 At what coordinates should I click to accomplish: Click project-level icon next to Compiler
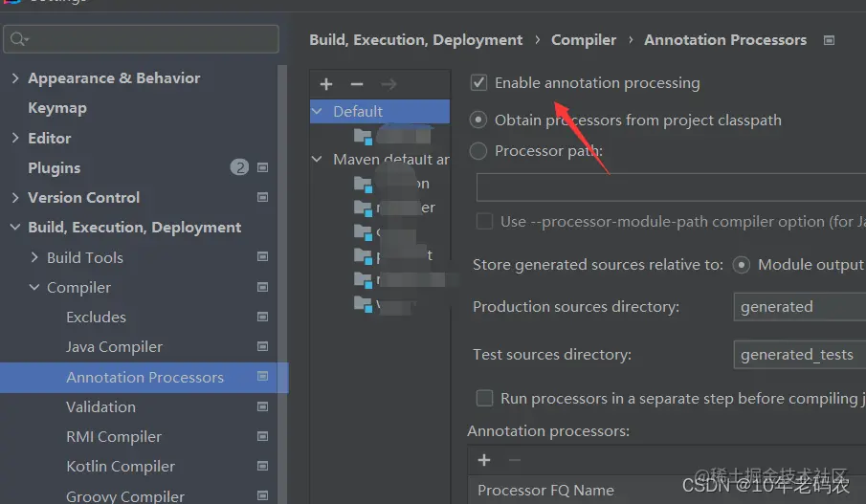[263, 287]
